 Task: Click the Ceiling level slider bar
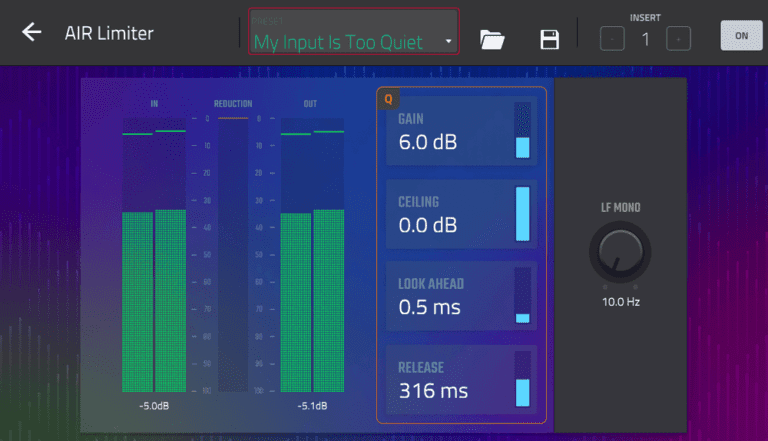[522, 214]
